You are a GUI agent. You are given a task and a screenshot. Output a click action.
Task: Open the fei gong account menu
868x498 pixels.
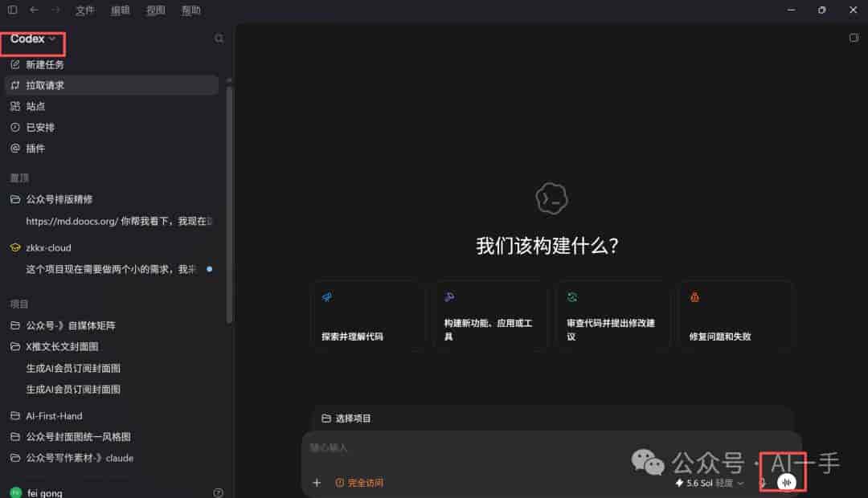pos(36,492)
